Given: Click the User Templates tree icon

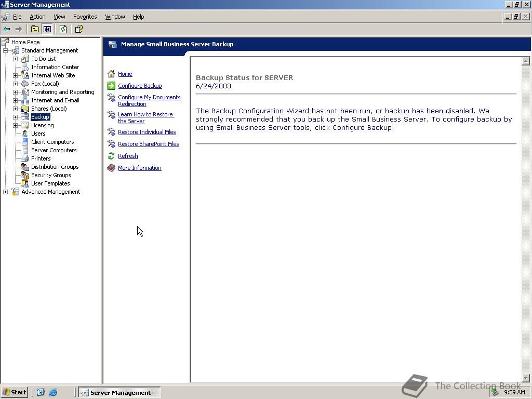Looking at the screenshot, I should pos(25,183).
